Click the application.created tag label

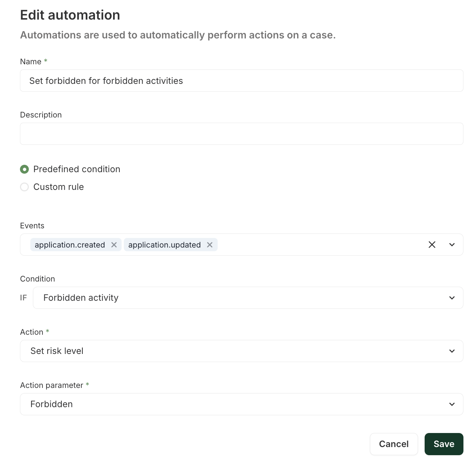tap(70, 245)
